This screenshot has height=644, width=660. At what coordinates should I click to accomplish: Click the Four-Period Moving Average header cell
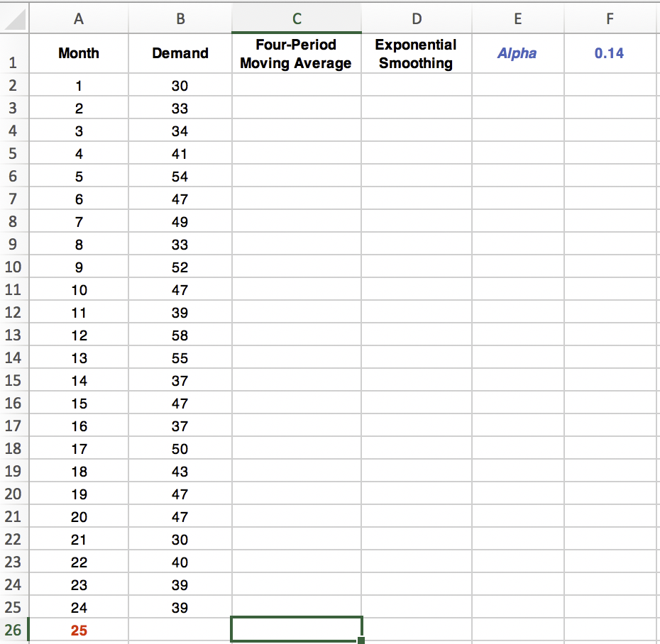coord(296,53)
